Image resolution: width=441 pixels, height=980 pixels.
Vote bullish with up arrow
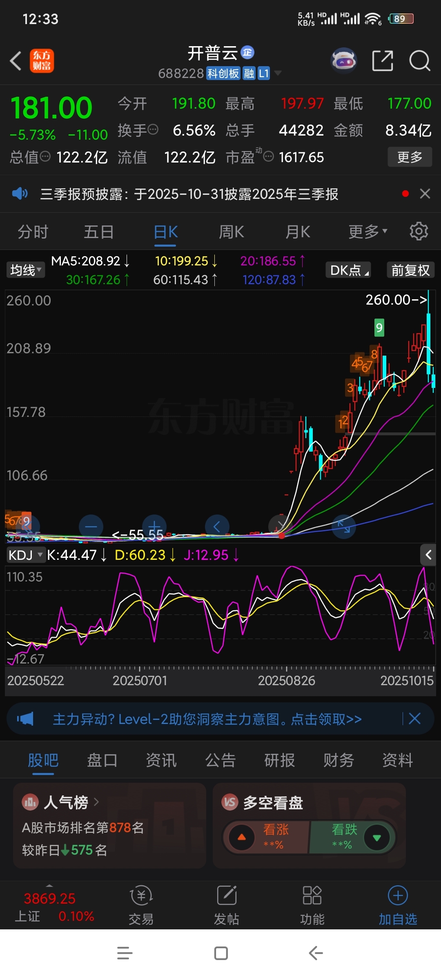point(242,837)
